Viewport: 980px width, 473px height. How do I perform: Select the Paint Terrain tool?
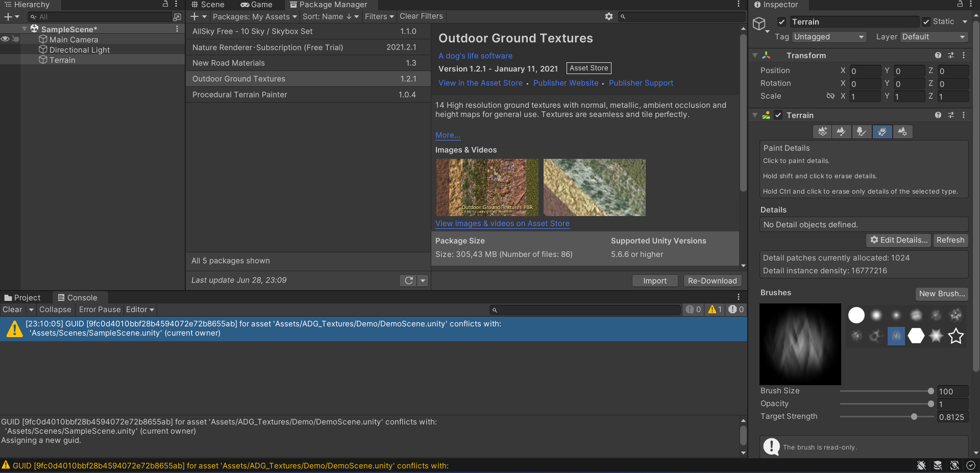click(842, 132)
